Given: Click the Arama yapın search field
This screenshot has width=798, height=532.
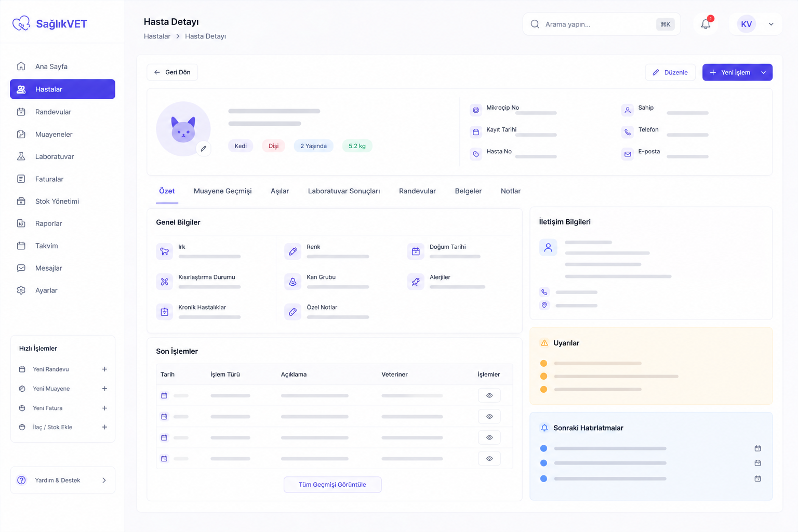Looking at the screenshot, I should [597, 24].
